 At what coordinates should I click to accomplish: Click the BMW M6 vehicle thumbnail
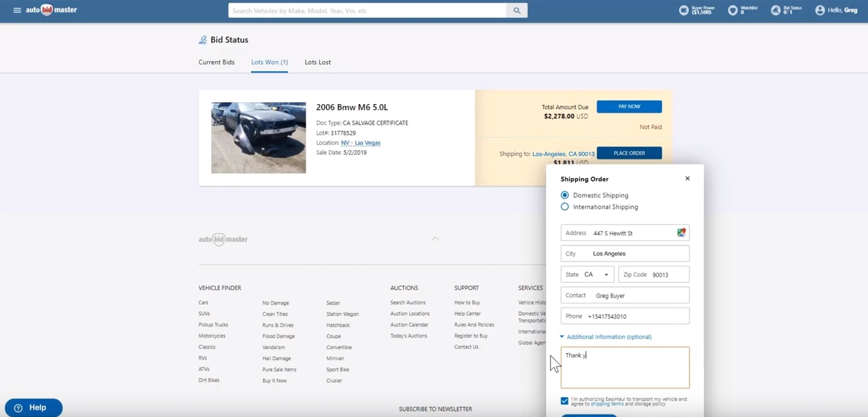tap(259, 138)
